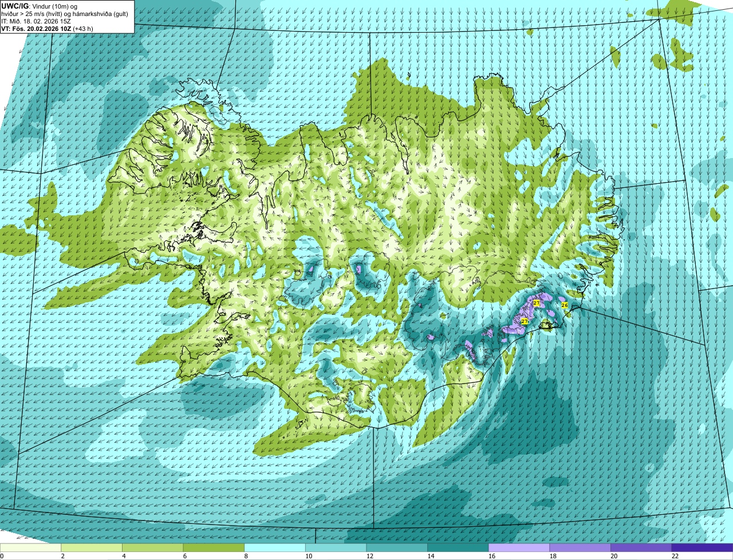
Task: Click the 10–12 m/s legend color segment
Action: [x=336, y=547]
